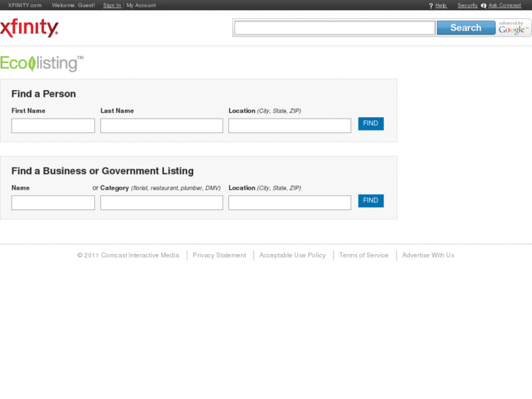Click FIND button for business listing
Image resolution: width=532 pixels, height=399 pixels.
(x=371, y=201)
